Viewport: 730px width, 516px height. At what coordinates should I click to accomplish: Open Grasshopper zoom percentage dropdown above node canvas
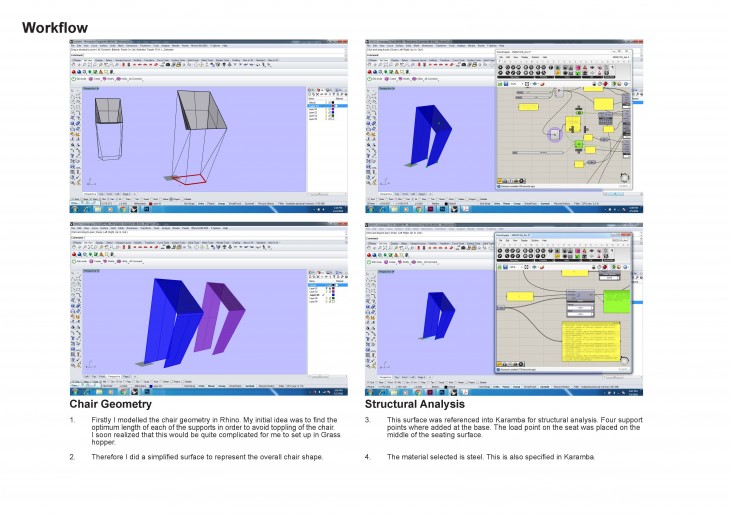pyautogui.click(x=523, y=85)
